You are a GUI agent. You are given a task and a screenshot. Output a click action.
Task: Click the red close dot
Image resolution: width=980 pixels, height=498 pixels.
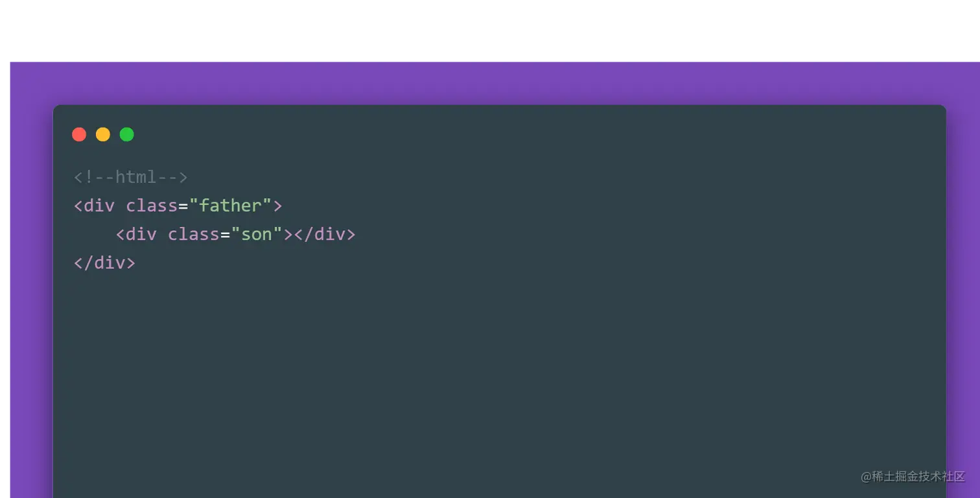(79, 134)
